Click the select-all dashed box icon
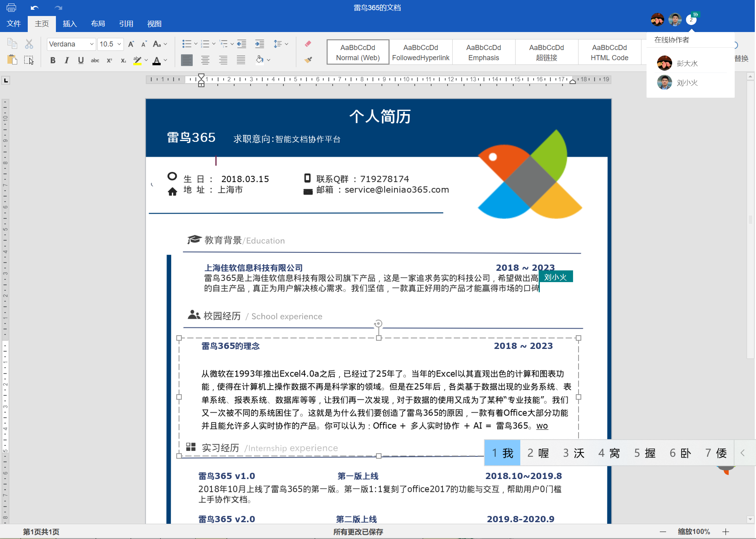756x539 pixels. click(x=29, y=60)
